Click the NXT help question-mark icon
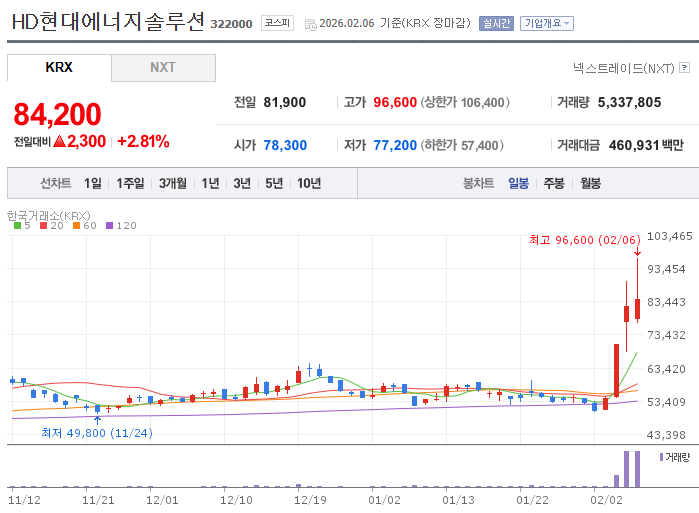Viewport: 699px width, 513px height. (x=684, y=68)
